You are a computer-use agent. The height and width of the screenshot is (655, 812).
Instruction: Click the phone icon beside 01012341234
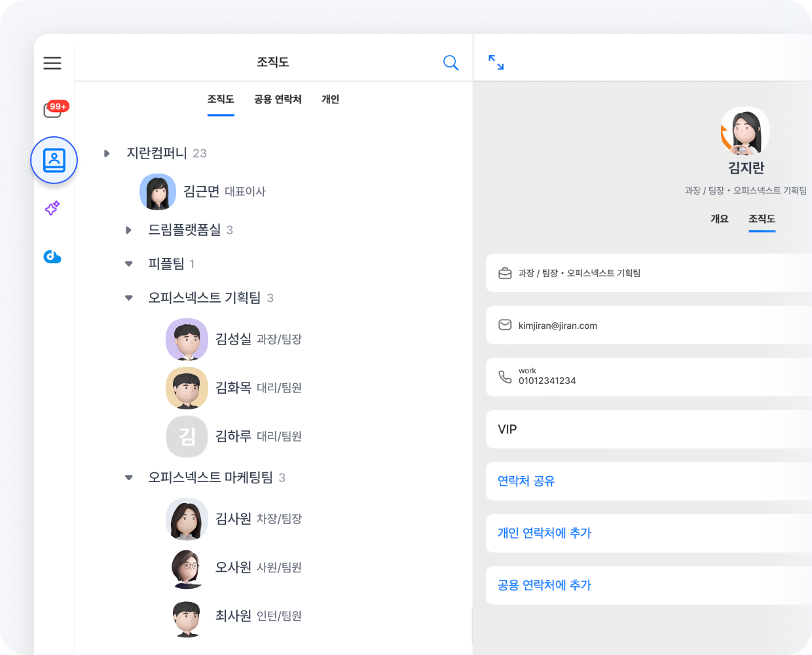point(504,377)
